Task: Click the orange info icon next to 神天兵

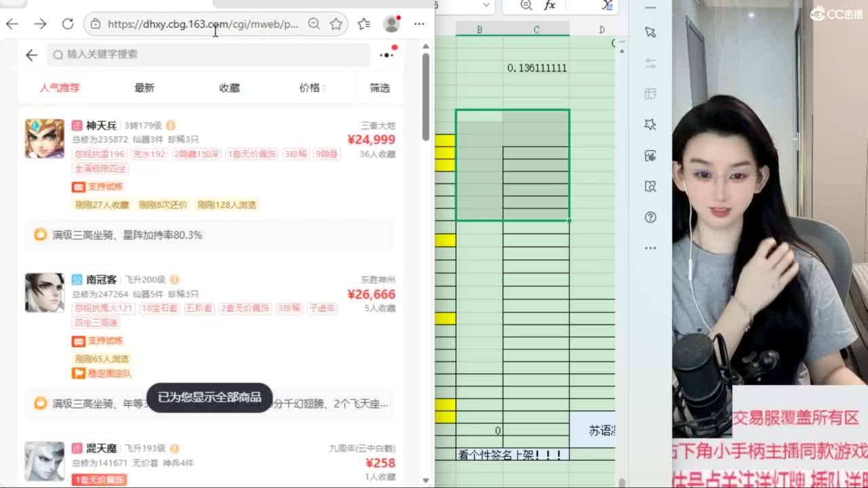Action: tap(171, 125)
